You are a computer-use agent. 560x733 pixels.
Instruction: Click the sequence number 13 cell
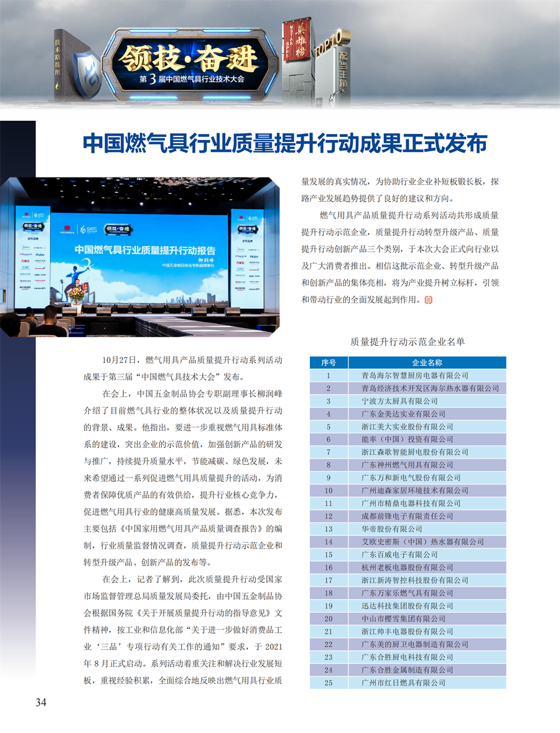pyautogui.click(x=329, y=529)
